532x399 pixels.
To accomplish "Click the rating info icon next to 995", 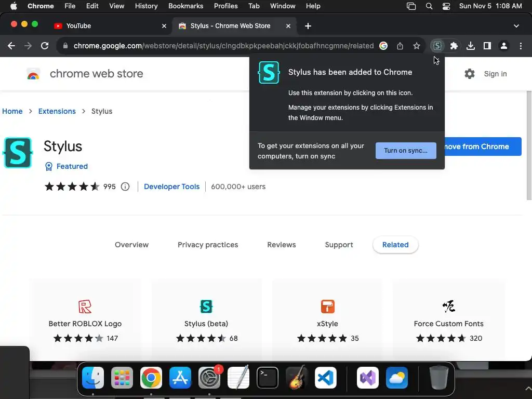I will pyautogui.click(x=125, y=187).
